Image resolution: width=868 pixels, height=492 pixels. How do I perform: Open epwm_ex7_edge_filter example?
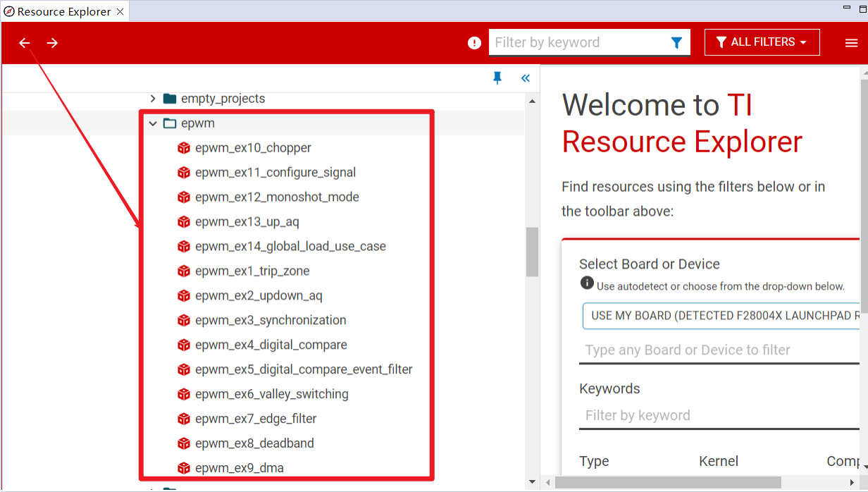[256, 419]
